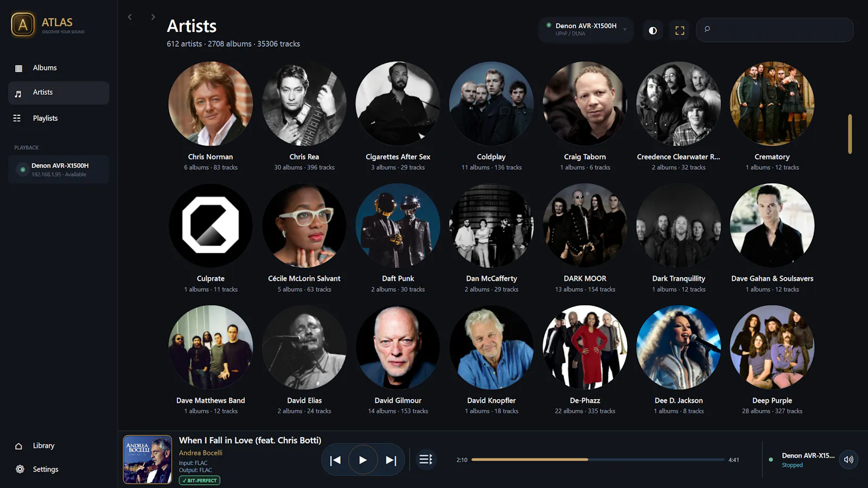The width and height of the screenshot is (868, 488).
Task: Select Denon AVR-X1500H in the Playback sidebar
Action: point(59,169)
